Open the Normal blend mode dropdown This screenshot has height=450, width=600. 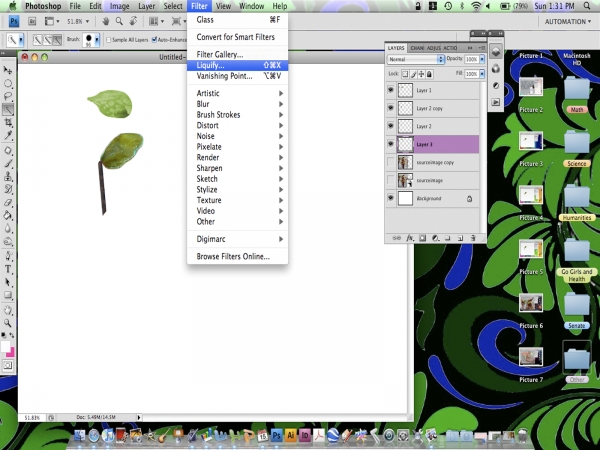click(415, 59)
